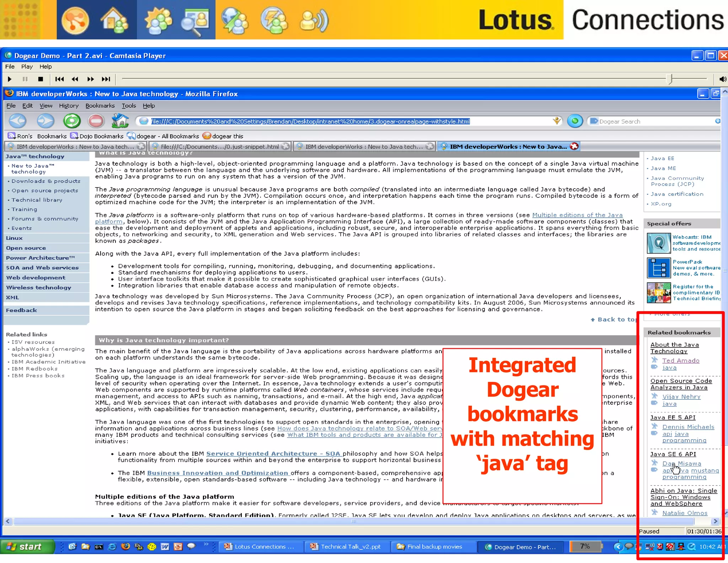This screenshot has height=563, width=728.
Task: Click Firefox Home button
Action: point(120,121)
